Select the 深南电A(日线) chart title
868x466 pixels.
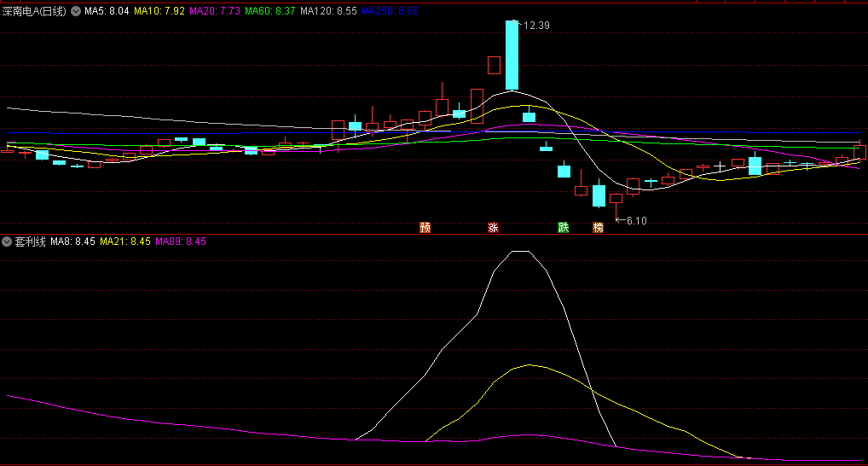(x=34, y=11)
